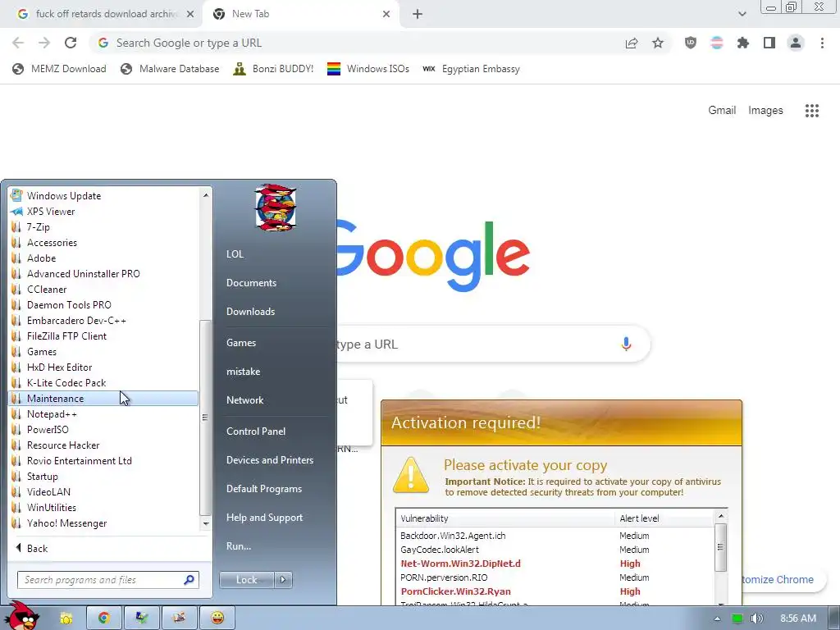The height and width of the screenshot is (630, 840).
Task: Expand the Notepad++ folder
Action: pos(103,414)
